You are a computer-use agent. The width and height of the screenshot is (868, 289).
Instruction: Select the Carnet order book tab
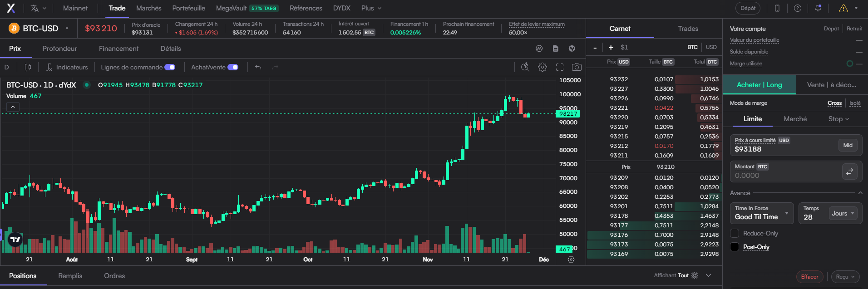tap(620, 29)
